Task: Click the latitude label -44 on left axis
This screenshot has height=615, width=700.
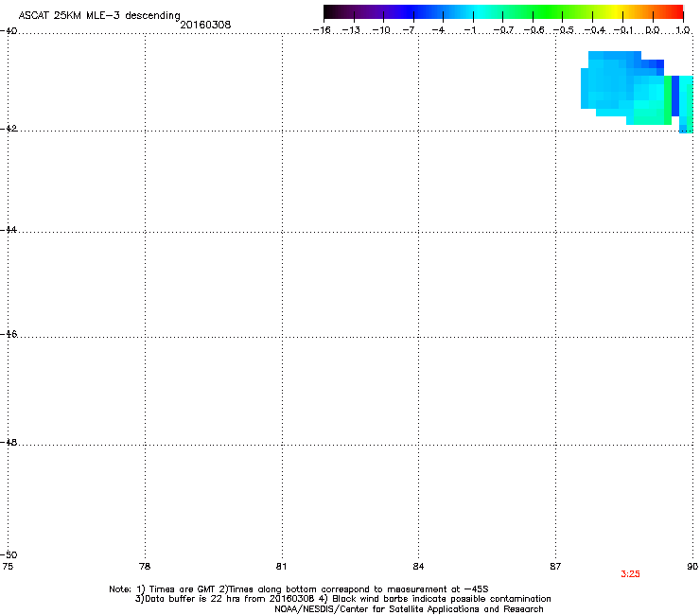Action: pos(9,230)
